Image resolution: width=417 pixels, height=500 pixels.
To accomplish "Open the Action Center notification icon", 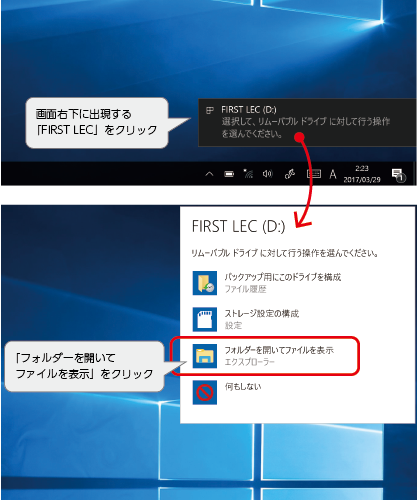I will click(398, 175).
